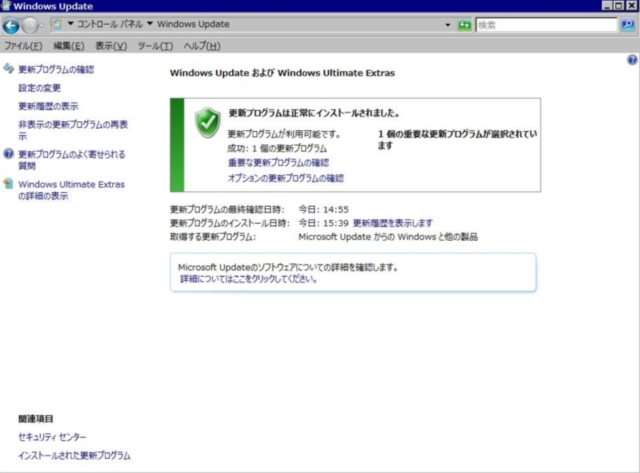
Task: Open the 編集(E) menu
Action: [x=69, y=46]
